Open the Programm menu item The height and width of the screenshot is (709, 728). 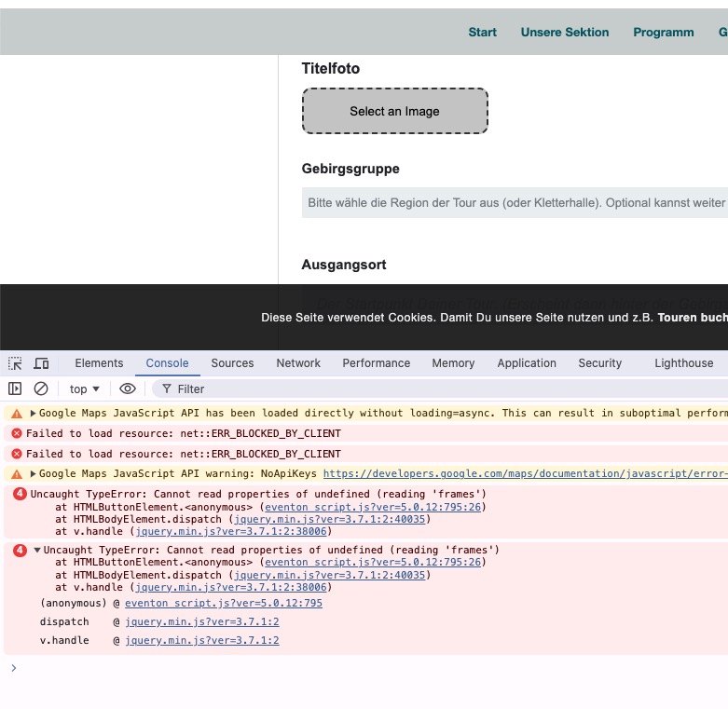click(x=664, y=32)
